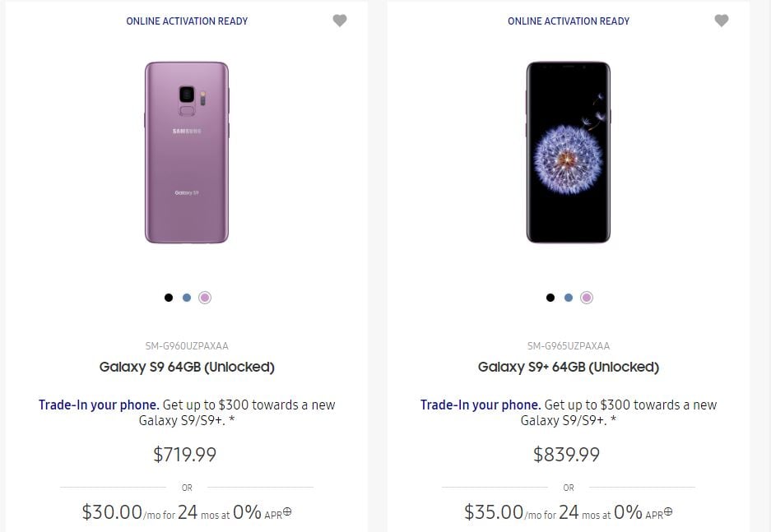Favorite the Galaxy S9 with heart icon
The width and height of the screenshot is (771, 532).
coord(340,21)
